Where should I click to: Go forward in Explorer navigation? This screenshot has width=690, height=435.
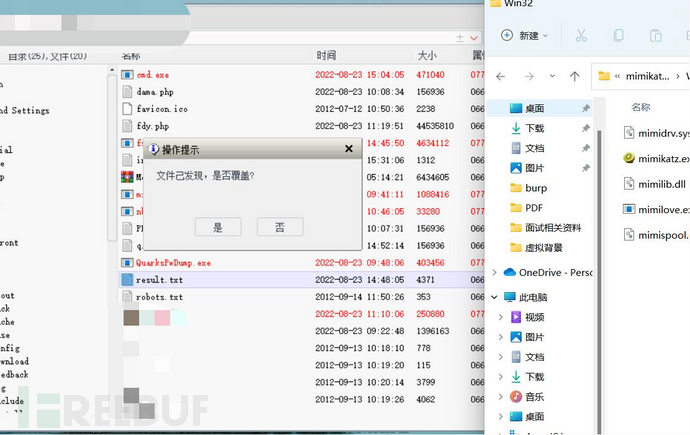529,77
